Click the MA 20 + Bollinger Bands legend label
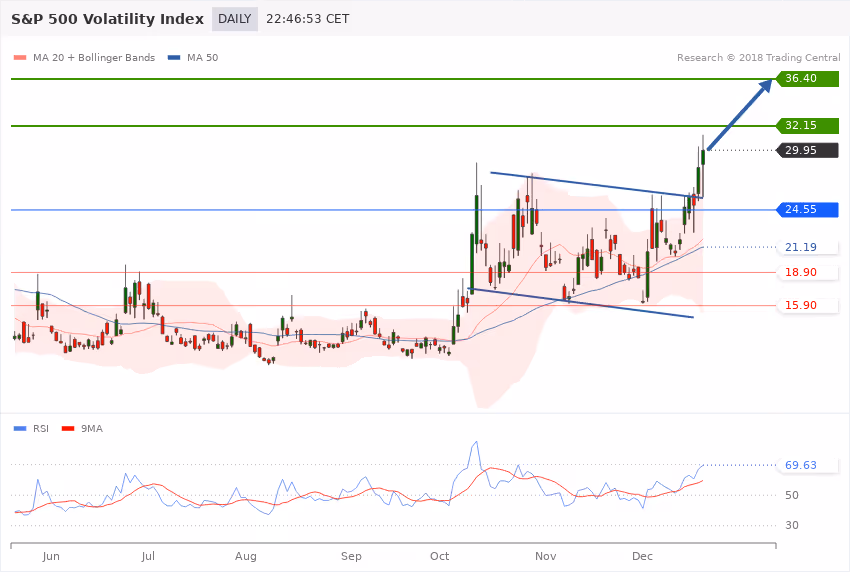The width and height of the screenshot is (850, 576). [94, 57]
